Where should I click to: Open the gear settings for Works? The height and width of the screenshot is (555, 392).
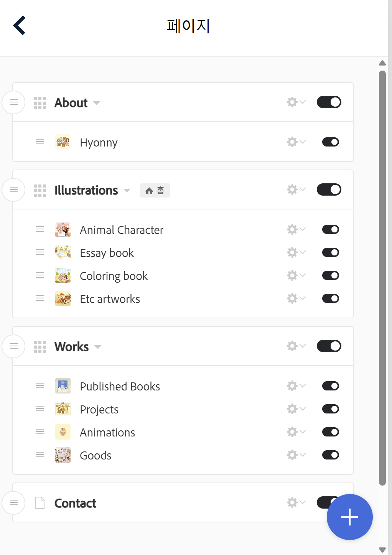coord(296,346)
